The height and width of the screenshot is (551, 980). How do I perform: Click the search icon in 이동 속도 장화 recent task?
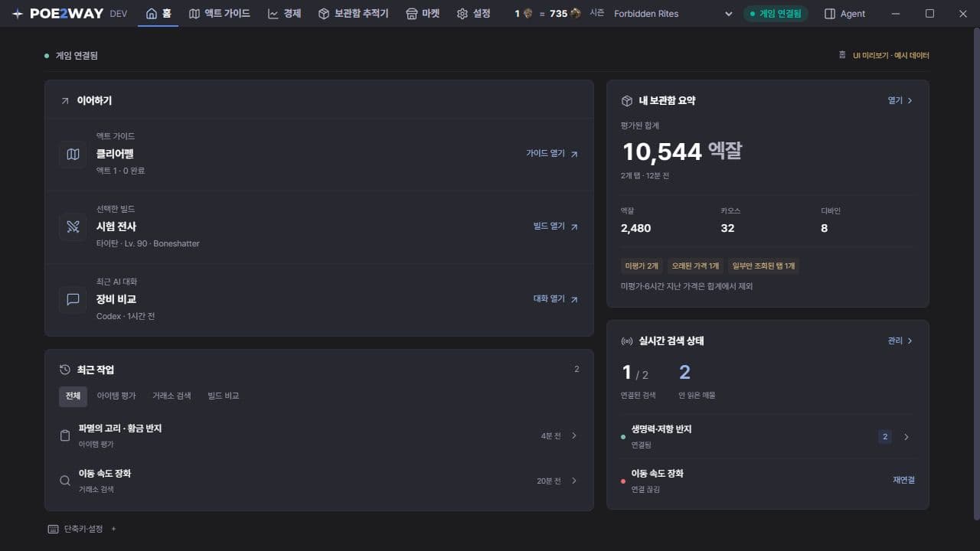(65, 481)
